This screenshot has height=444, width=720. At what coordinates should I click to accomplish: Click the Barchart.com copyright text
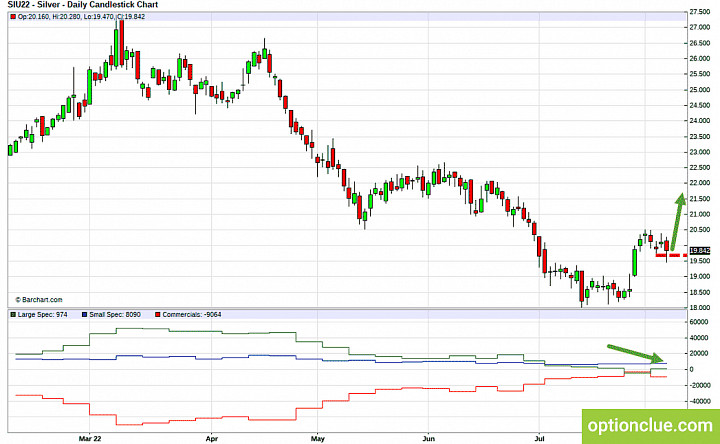[x=39, y=299]
